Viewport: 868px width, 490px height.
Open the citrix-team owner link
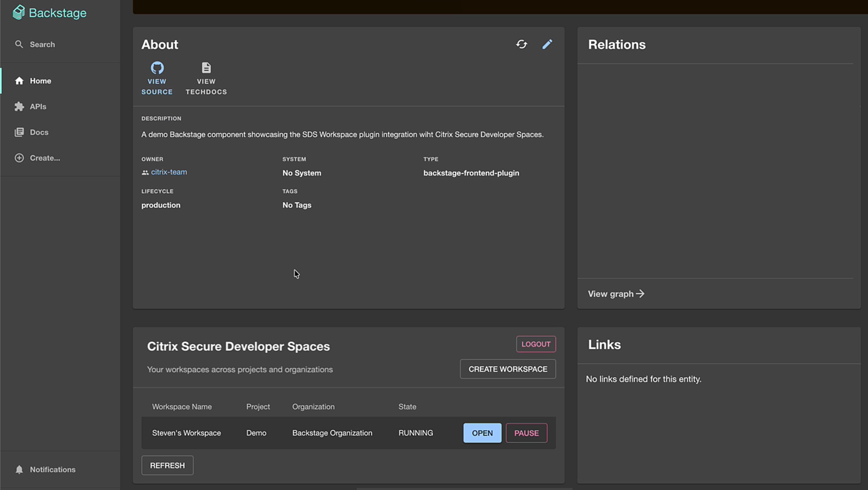169,172
